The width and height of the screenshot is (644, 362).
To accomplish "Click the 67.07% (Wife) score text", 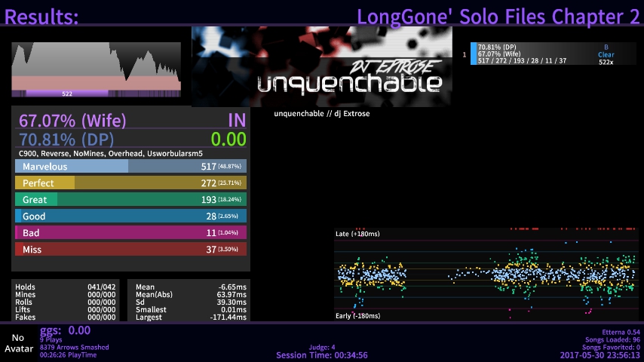I will 72,121.
